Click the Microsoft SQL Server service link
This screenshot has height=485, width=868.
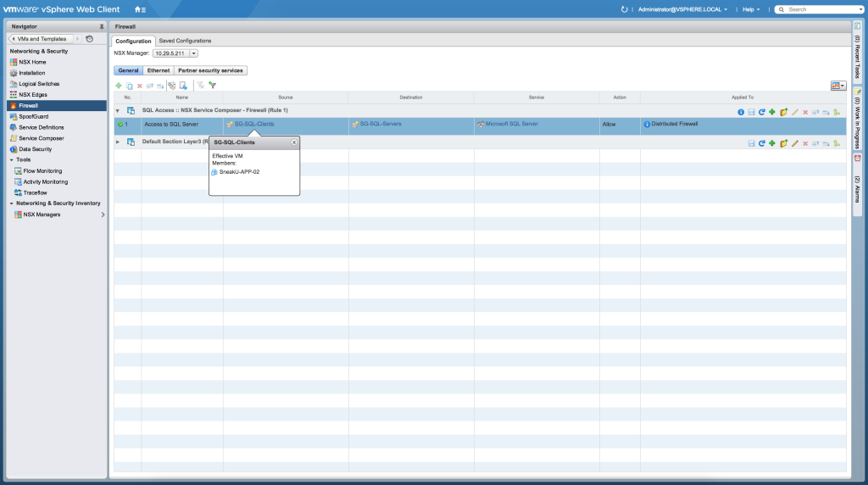(x=511, y=124)
